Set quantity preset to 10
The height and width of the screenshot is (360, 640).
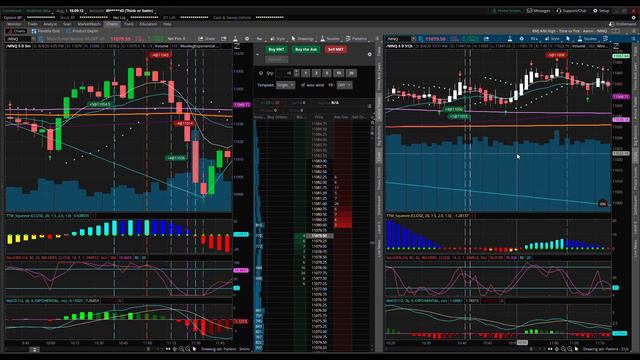click(338, 73)
